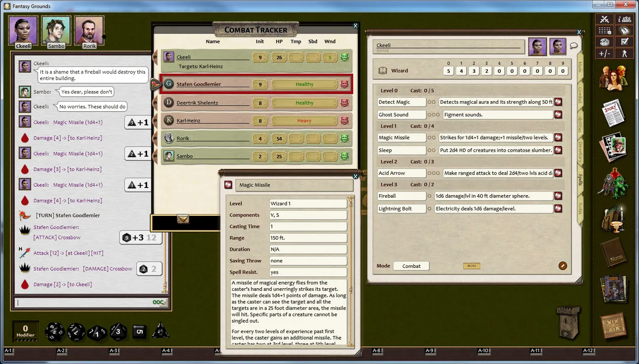Expand Deertrik Shelentz entry side tab
This screenshot has height=364, width=639.
coord(156,103)
